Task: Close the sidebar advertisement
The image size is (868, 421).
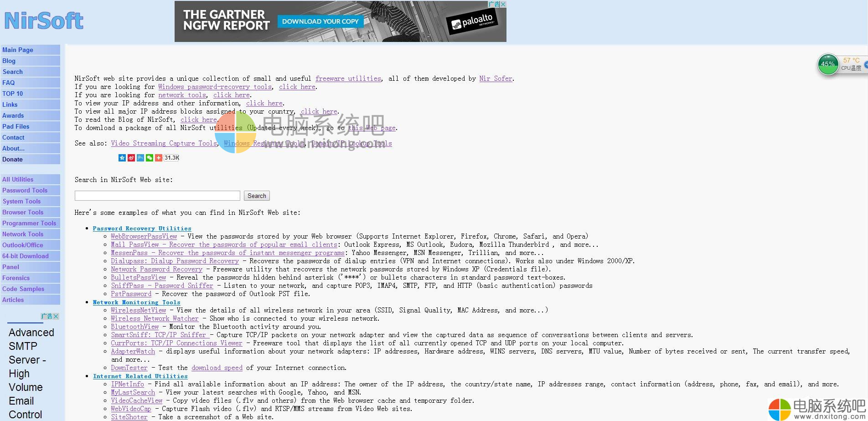Action: [x=56, y=316]
